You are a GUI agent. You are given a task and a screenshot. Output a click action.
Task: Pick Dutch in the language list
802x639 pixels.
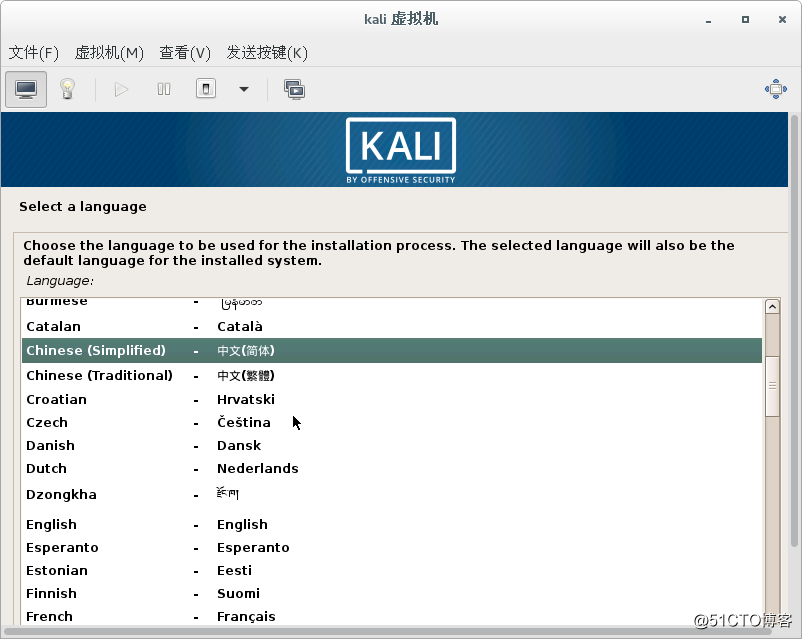[392, 469]
